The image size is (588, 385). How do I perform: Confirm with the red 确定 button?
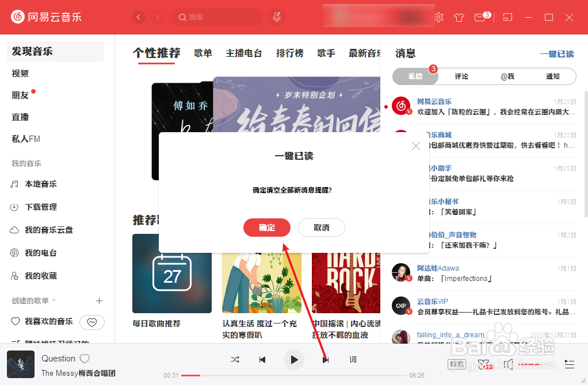tap(266, 228)
